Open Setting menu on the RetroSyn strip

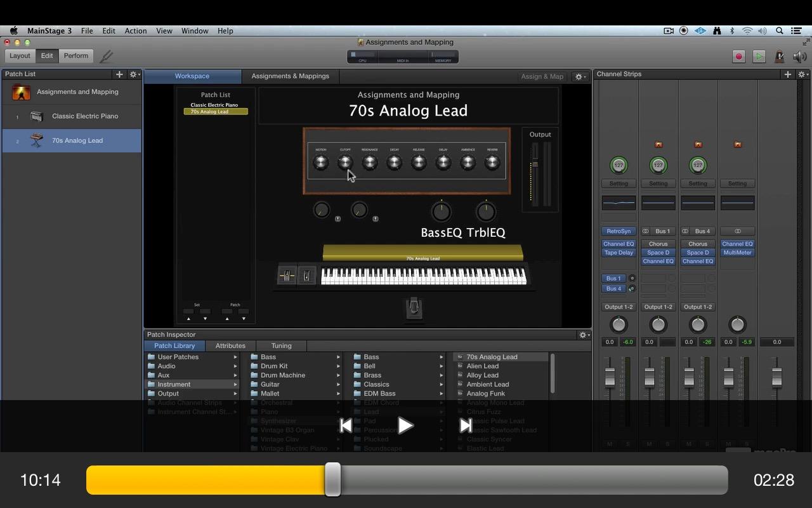point(619,184)
